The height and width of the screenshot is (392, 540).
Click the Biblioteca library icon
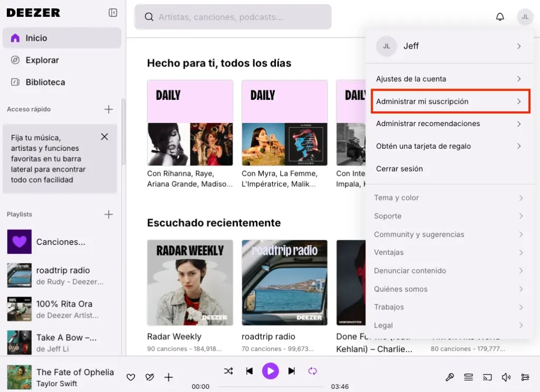tap(15, 82)
